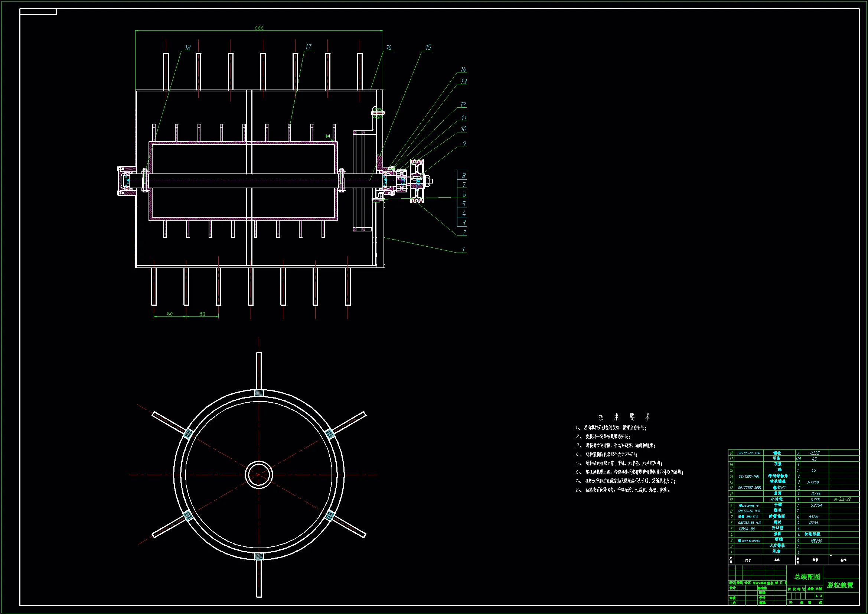Click part callout label 1
868x614 pixels.
[x=463, y=250]
